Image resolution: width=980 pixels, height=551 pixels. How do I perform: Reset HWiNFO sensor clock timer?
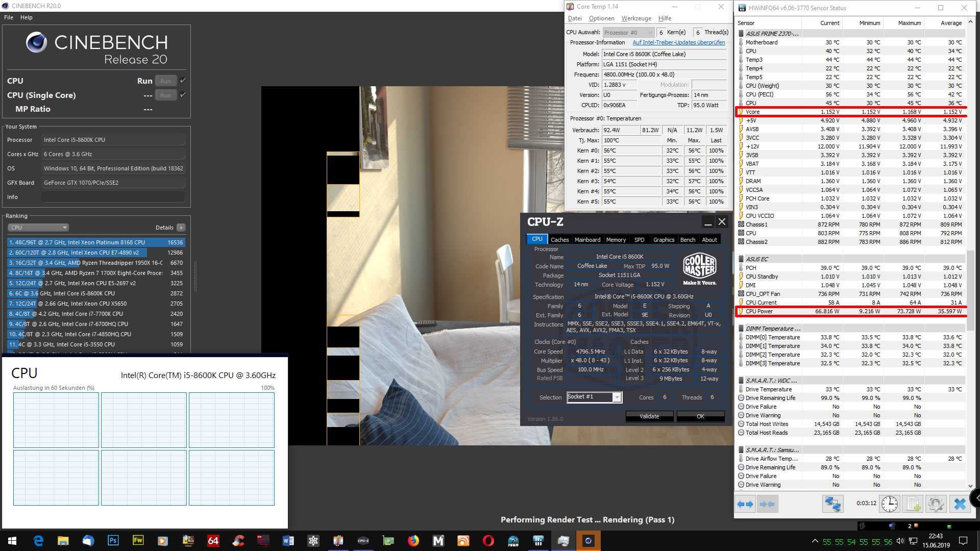click(889, 504)
